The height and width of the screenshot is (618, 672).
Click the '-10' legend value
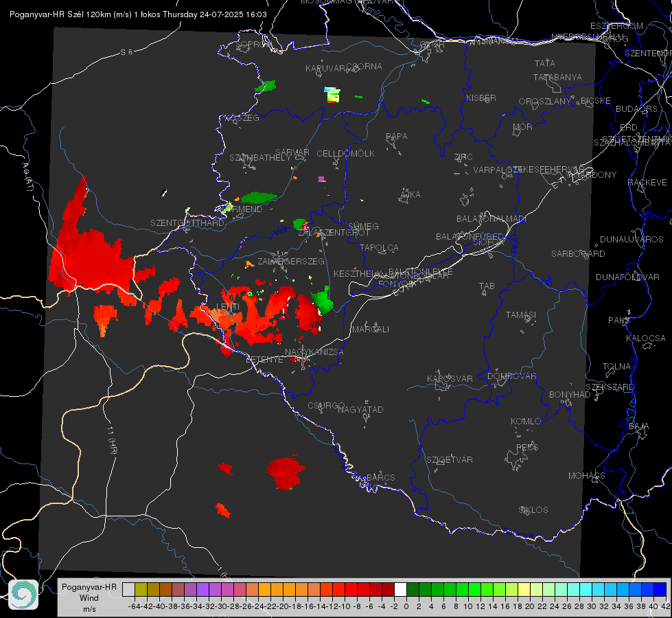point(345,606)
